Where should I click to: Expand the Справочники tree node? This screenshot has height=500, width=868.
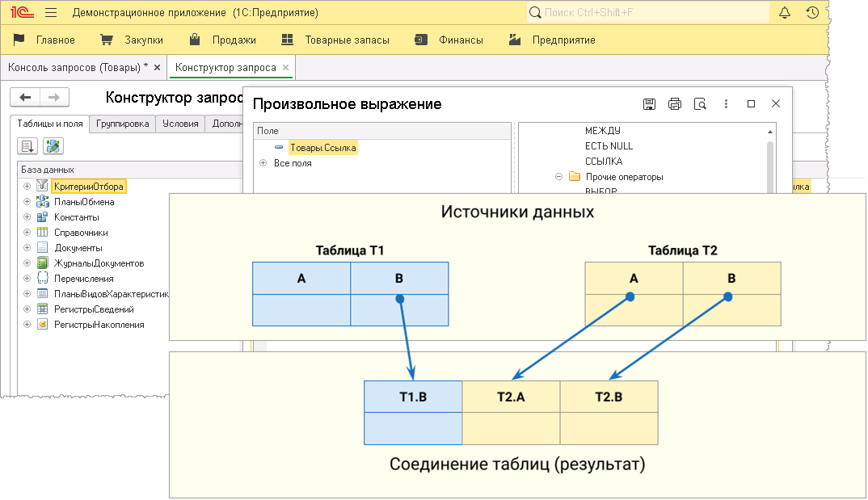click(27, 233)
